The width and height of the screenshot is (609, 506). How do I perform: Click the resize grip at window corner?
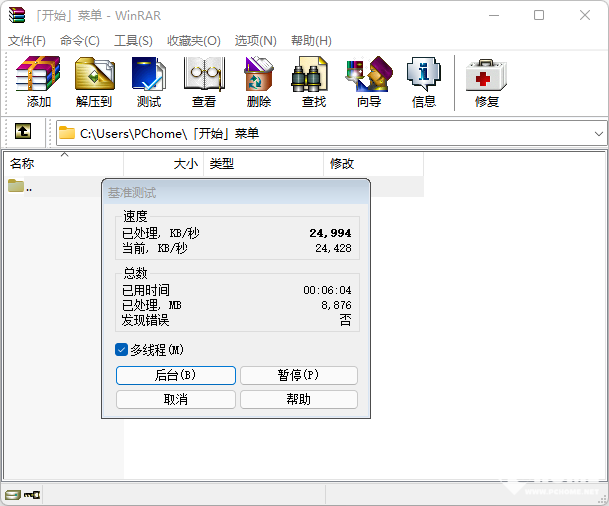point(603,500)
